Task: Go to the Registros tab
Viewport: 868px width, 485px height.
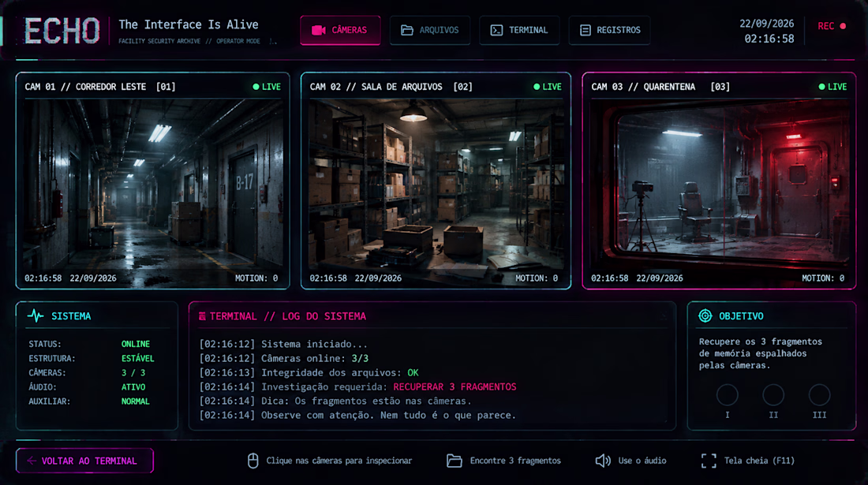Action: tap(609, 30)
